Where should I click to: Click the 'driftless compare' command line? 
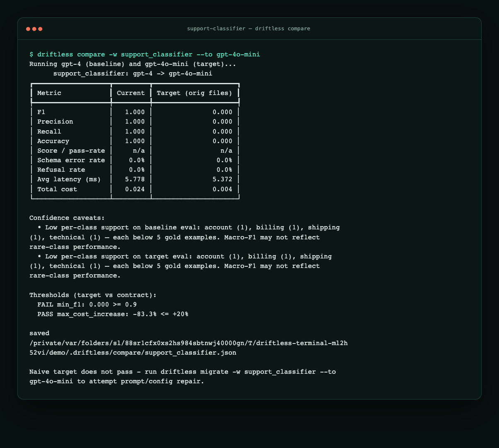(x=145, y=54)
